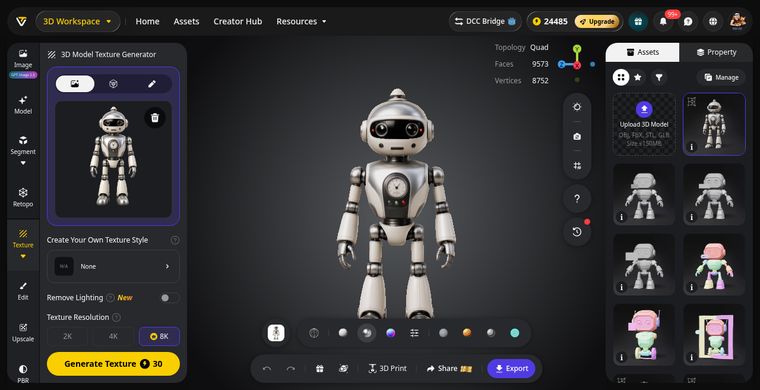Open the Edit tool in sidebar
The image size is (760, 390).
(23, 291)
